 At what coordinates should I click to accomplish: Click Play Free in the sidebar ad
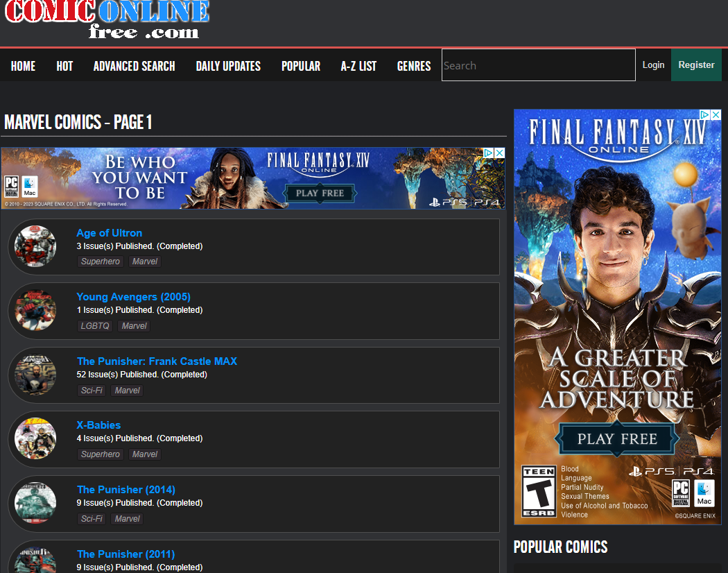coord(617,438)
